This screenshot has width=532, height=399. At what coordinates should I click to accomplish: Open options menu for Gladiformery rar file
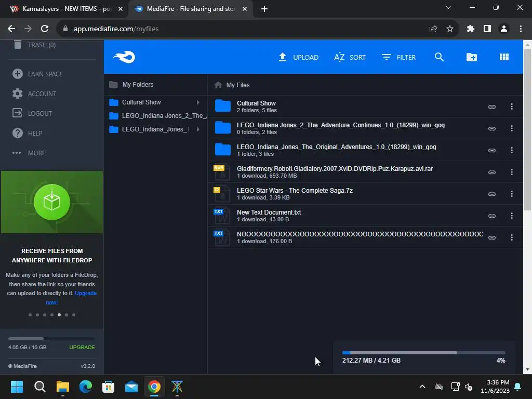512,172
